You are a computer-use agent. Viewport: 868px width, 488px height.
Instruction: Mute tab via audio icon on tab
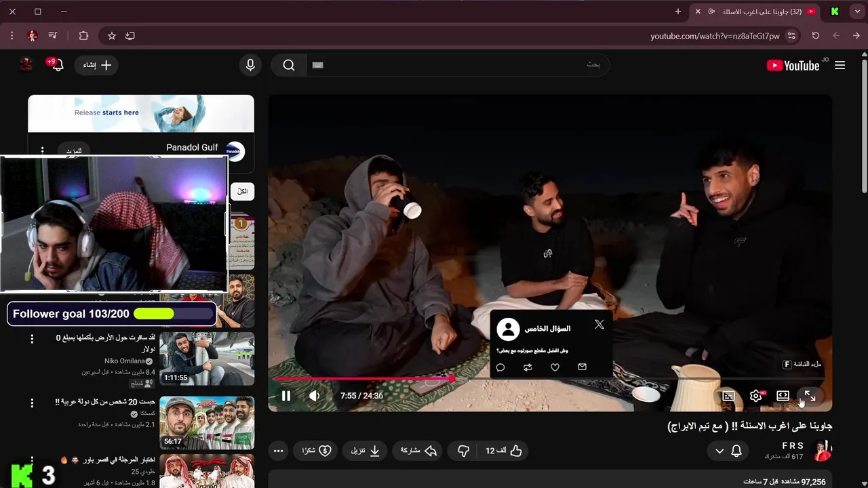pyautogui.click(x=712, y=12)
